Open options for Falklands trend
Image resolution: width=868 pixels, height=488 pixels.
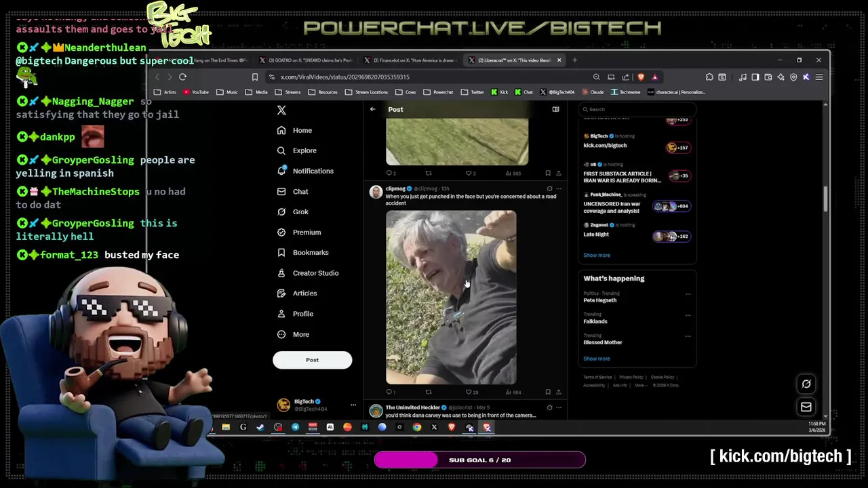pos(688,315)
